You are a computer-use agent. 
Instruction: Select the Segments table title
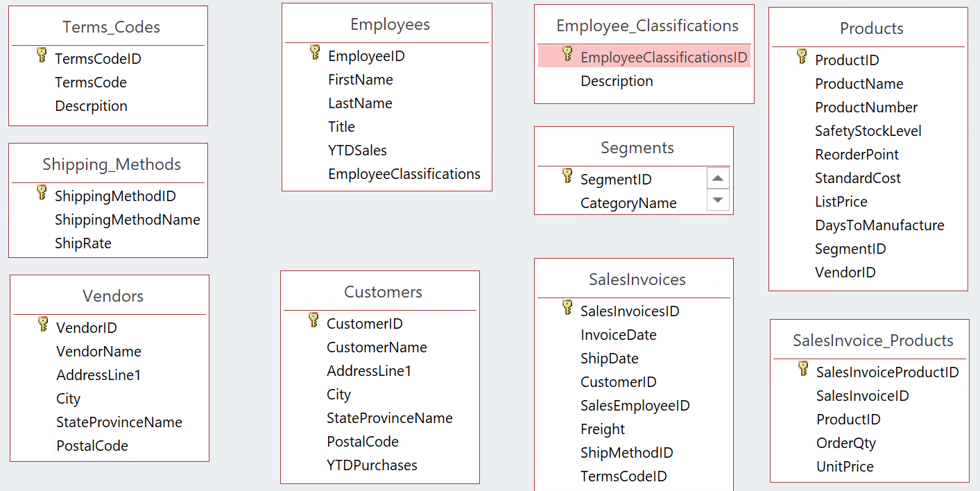click(x=637, y=148)
